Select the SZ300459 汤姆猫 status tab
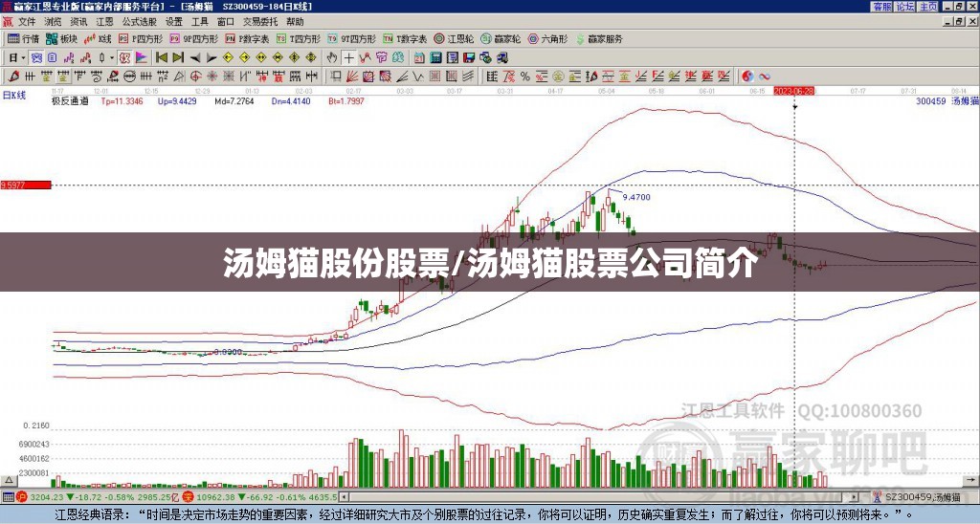This screenshot has width=980, height=524. tap(916, 497)
